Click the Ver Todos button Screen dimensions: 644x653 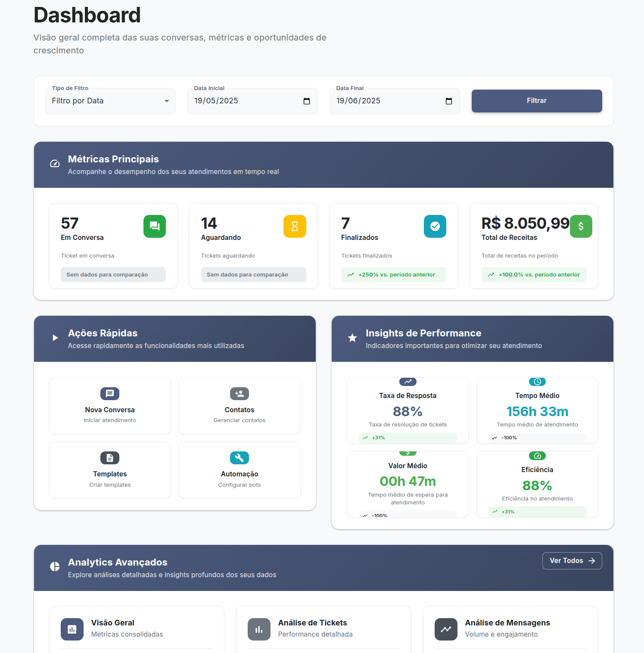point(572,560)
